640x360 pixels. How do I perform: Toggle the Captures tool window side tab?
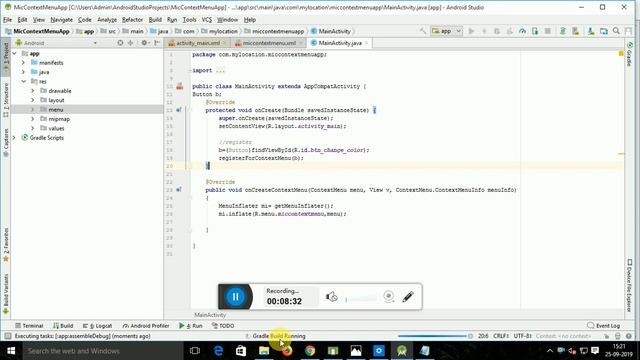(6, 142)
